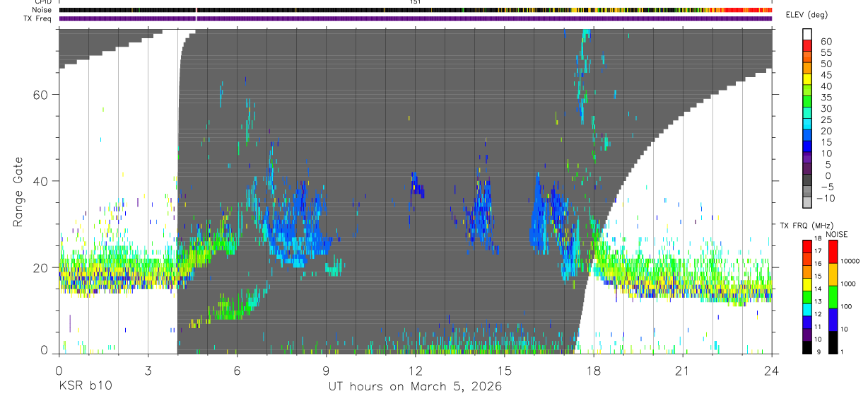Click the 'TX Freq' row label at top left
The height and width of the screenshot is (401, 868).
coord(38,18)
